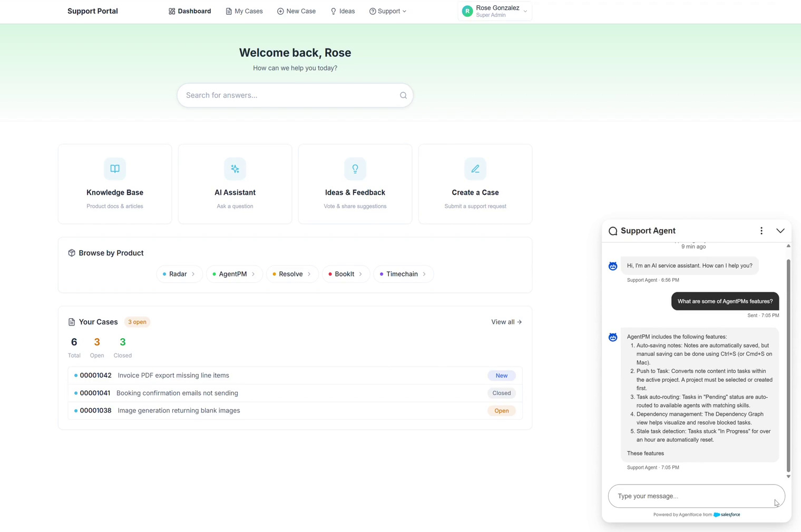
Task: Focus the Type your message field
Action: [x=696, y=496]
